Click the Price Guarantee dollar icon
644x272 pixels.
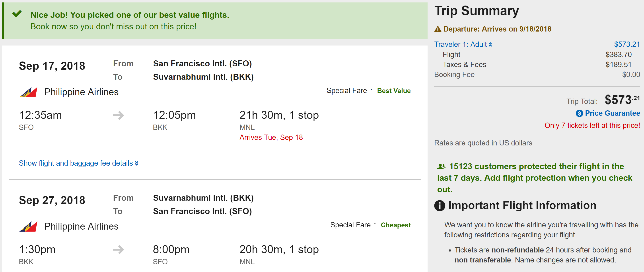coord(579,113)
